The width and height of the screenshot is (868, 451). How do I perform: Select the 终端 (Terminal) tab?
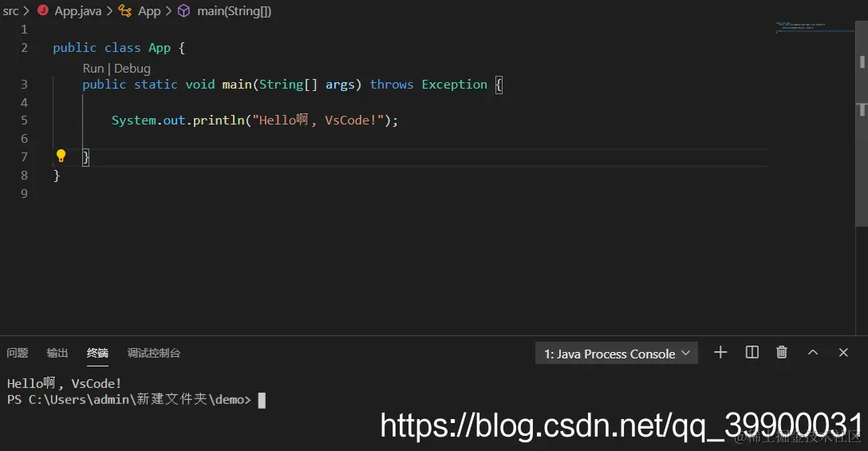pos(97,353)
